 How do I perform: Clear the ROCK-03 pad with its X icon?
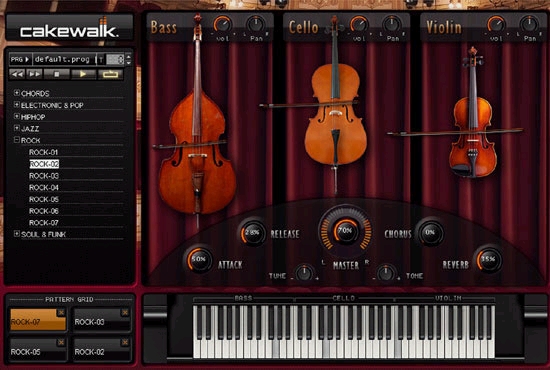(x=125, y=312)
